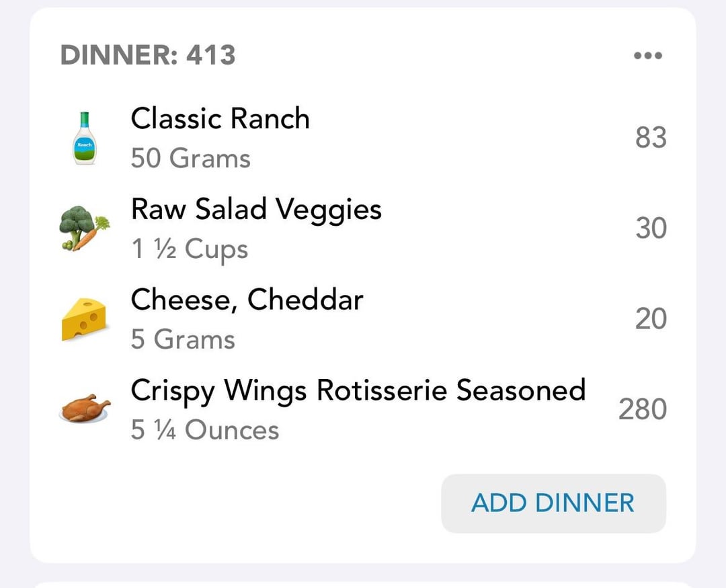Click the ADD DINNER button

pyautogui.click(x=553, y=503)
